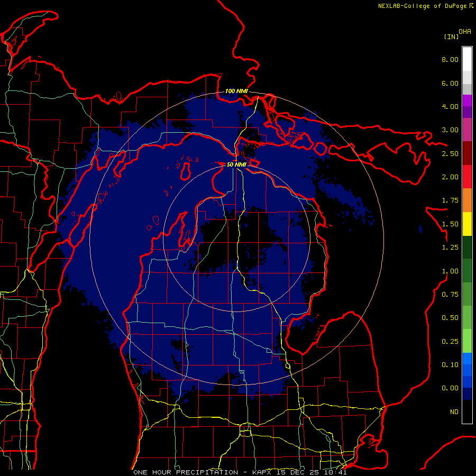Click the OHA product label above legend

(x=465, y=31)
